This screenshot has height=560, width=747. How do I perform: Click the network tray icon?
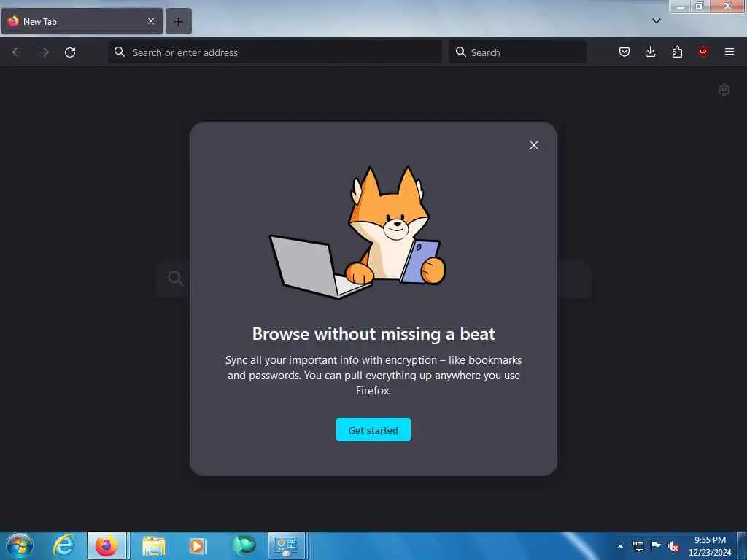click(x=638, y=546)
